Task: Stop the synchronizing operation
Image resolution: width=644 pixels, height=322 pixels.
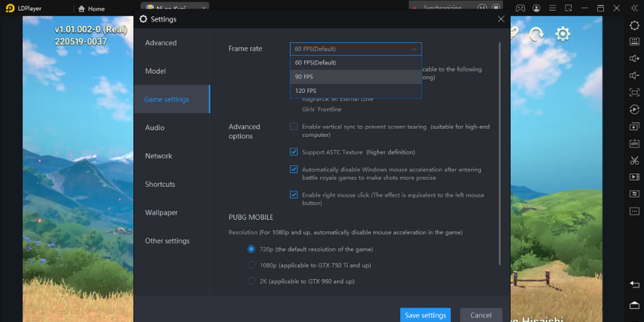Action: 496,8
